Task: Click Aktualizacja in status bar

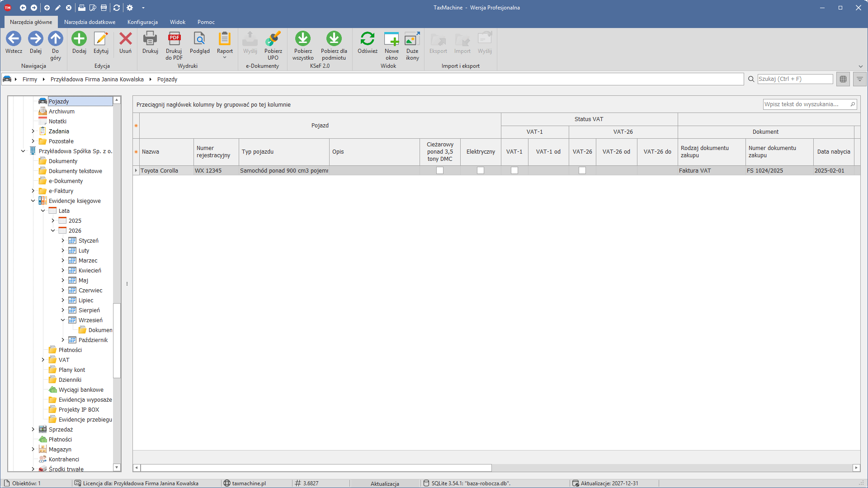Action: click(385, 483)
